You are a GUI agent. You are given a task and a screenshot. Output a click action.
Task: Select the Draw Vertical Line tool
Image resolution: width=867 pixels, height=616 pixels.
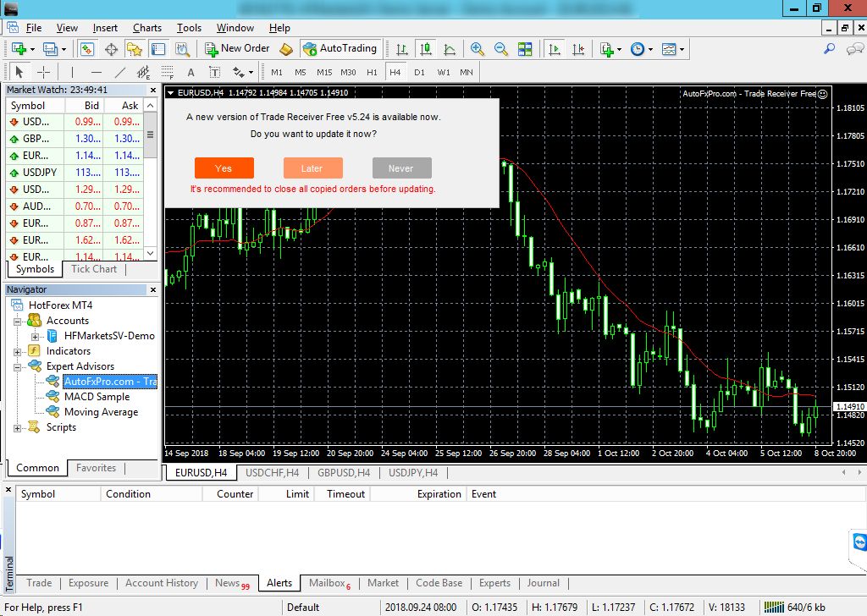[72, 72]
